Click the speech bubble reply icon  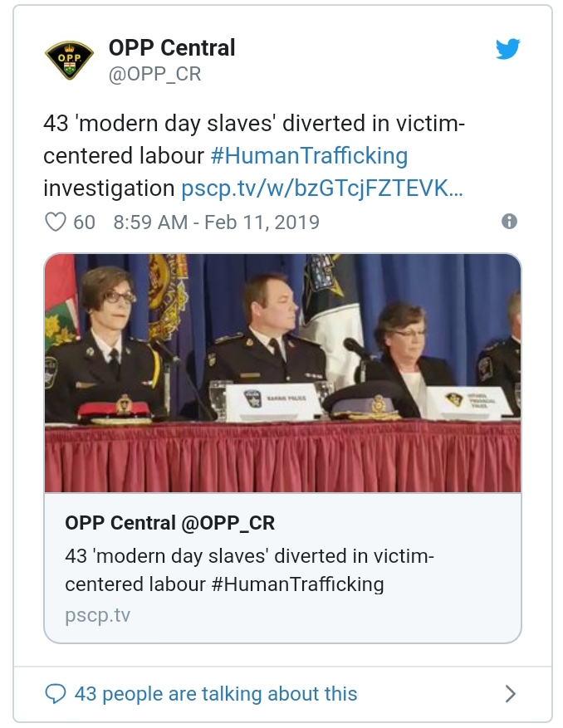[55, 694]
